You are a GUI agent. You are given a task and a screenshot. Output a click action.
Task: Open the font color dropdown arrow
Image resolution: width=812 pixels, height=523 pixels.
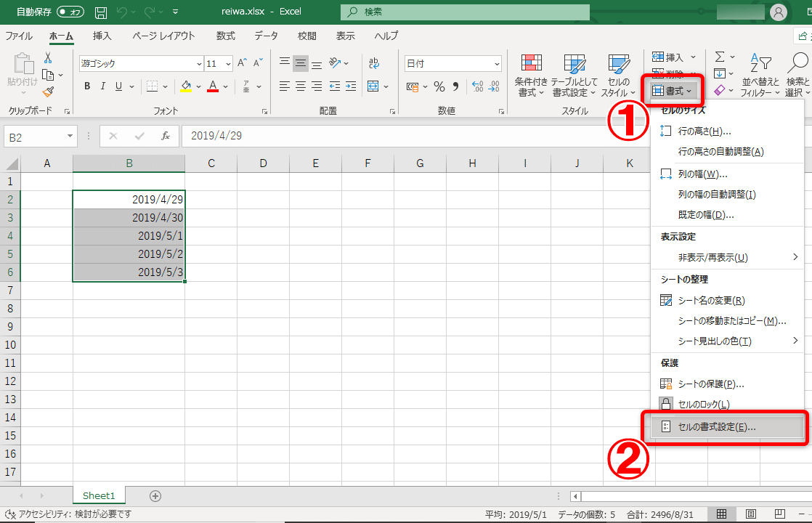coord(226,86)
